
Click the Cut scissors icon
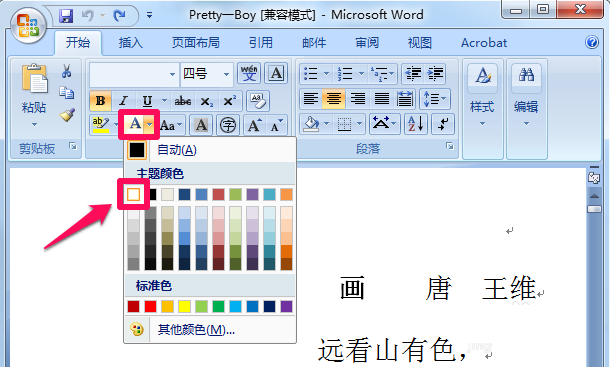[67, 71]
